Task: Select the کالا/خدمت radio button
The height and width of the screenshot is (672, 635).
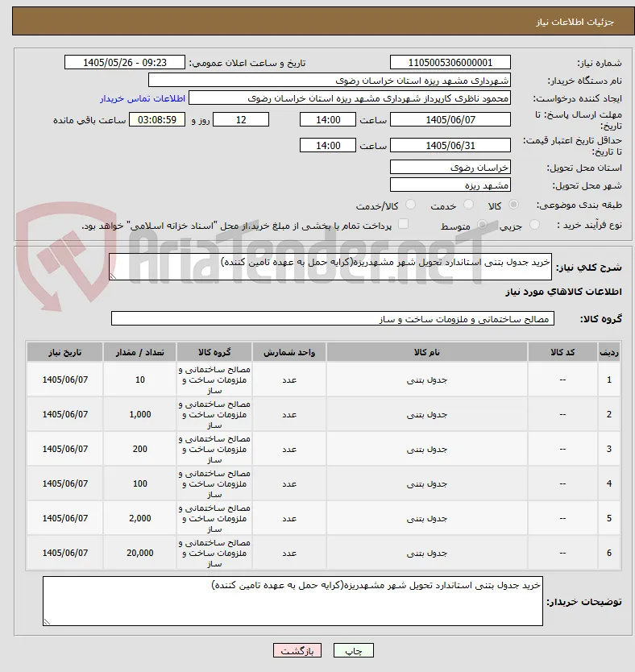Action: [410, 205]
